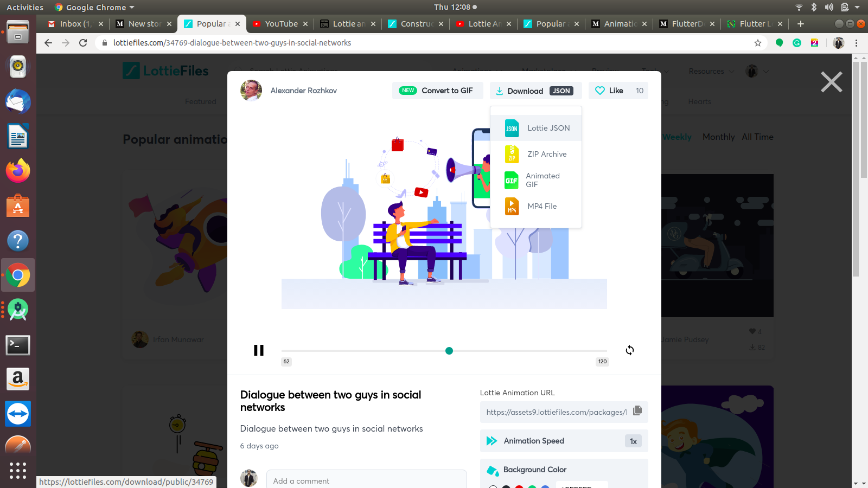
Task: Toggle loop playback for the animation
Action: pos(629,350)
